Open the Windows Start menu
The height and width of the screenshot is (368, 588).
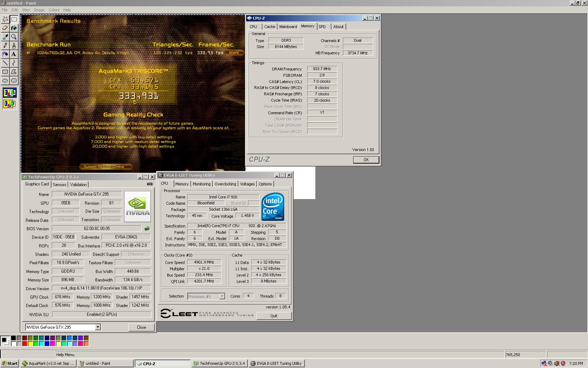pos(10,363)
